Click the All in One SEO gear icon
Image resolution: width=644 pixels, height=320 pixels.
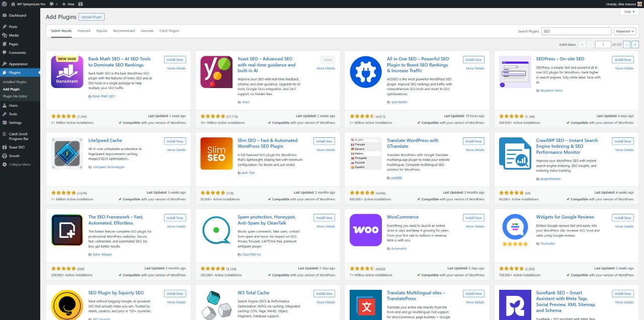pyautogui.click(x=366, y=72)
